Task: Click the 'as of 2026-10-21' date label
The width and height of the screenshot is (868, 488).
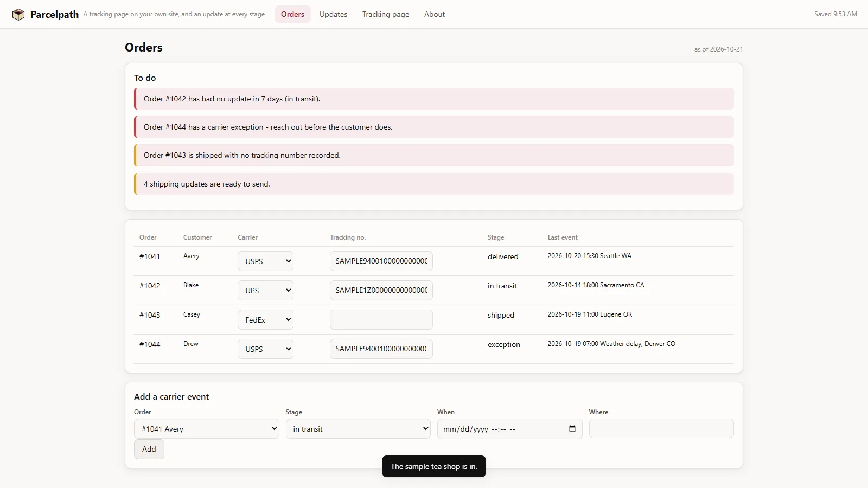Action: click(719, 49)
